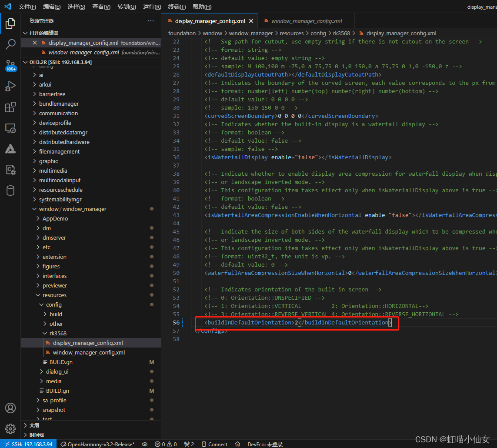Click the home icon in status bar
The image size is (497, 448).
pos(237,444)
